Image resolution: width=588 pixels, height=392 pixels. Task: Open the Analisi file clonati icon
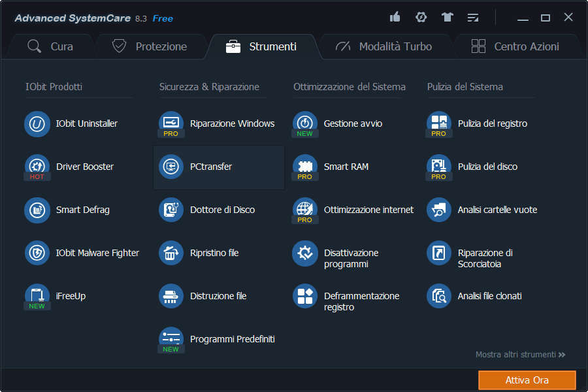click(x=439, y=296)
